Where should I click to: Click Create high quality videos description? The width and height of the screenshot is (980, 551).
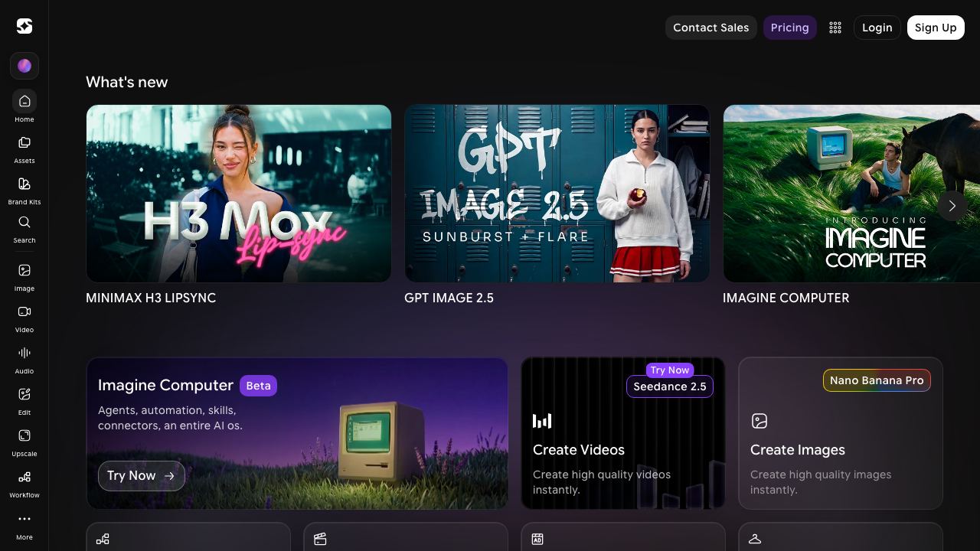(x=602, y=482)
